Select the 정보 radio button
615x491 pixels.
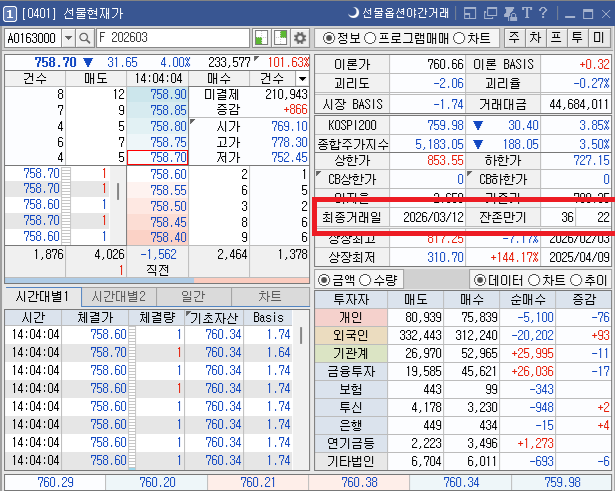point(329,38)
